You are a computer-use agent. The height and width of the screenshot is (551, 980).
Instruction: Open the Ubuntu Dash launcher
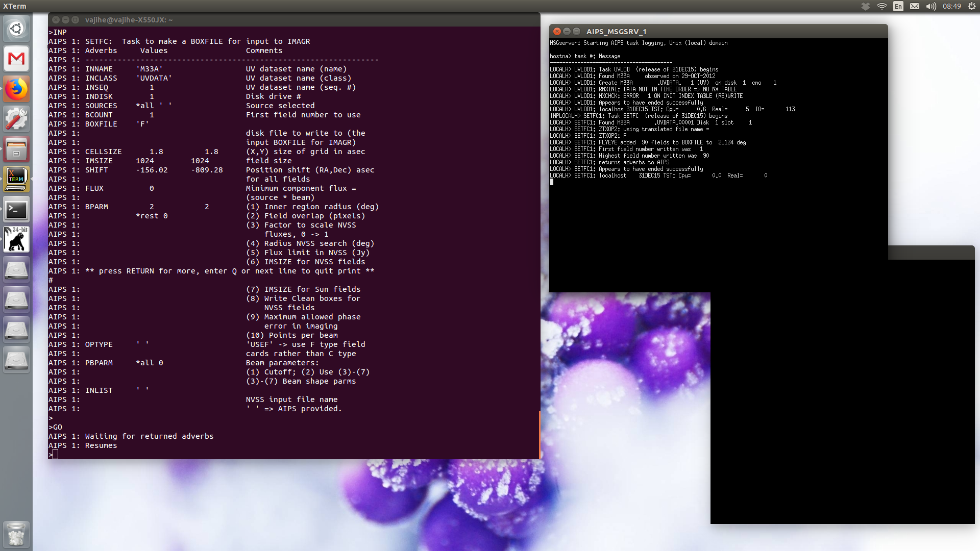16,29
